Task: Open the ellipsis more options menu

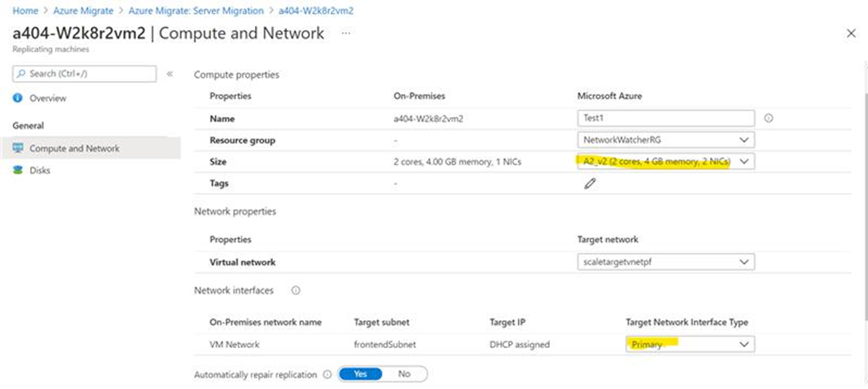Action: click(345, 33)
